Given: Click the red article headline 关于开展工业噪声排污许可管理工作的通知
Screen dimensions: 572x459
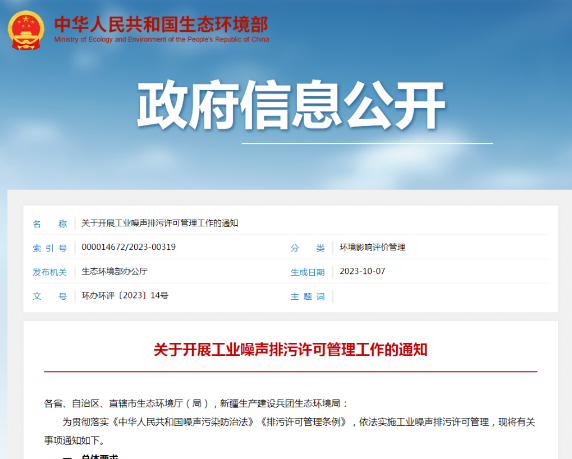Looking at the screenshot, I should pyautogui.click(x=290, y=350).
